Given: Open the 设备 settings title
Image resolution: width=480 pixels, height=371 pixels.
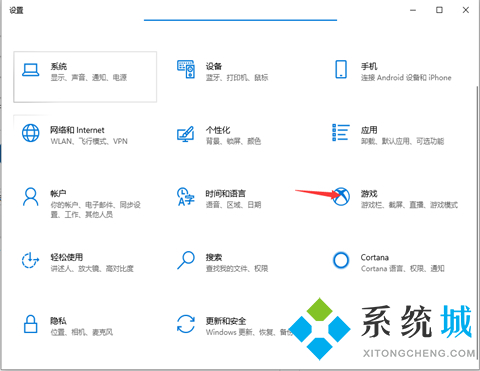Looking at the screenshot, I should click(x=214, y=66).
